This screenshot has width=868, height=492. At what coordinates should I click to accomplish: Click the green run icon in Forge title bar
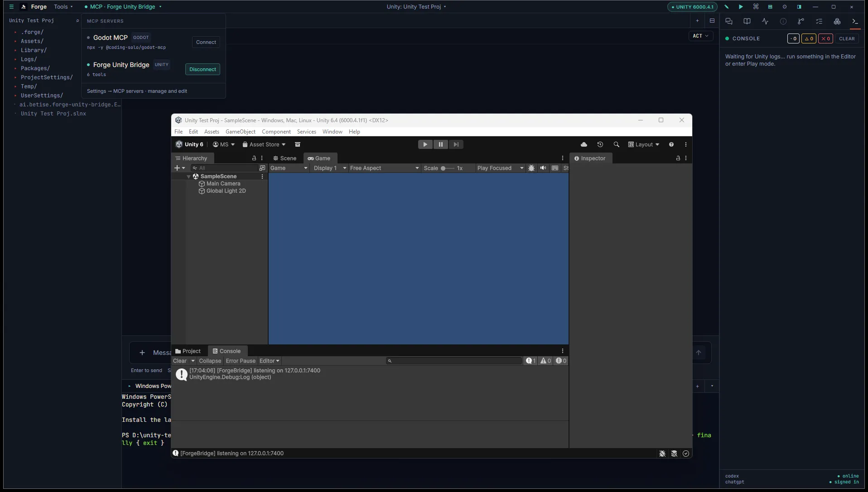[741, 7]
